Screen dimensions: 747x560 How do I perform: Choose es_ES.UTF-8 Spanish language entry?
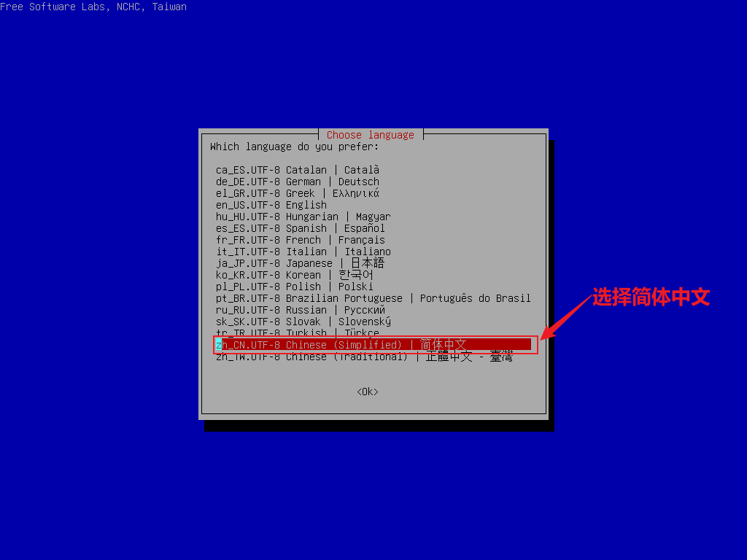[x=301, y=228]
